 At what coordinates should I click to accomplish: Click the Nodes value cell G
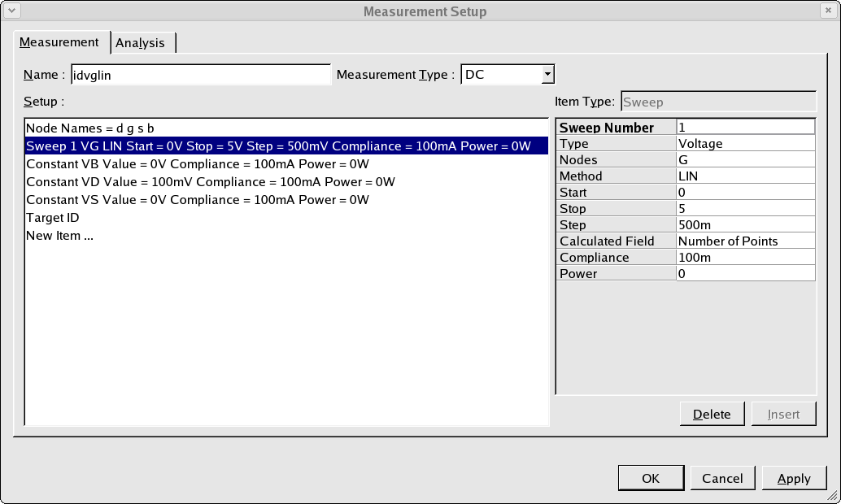pyautogui.click(x=746, y=160)
